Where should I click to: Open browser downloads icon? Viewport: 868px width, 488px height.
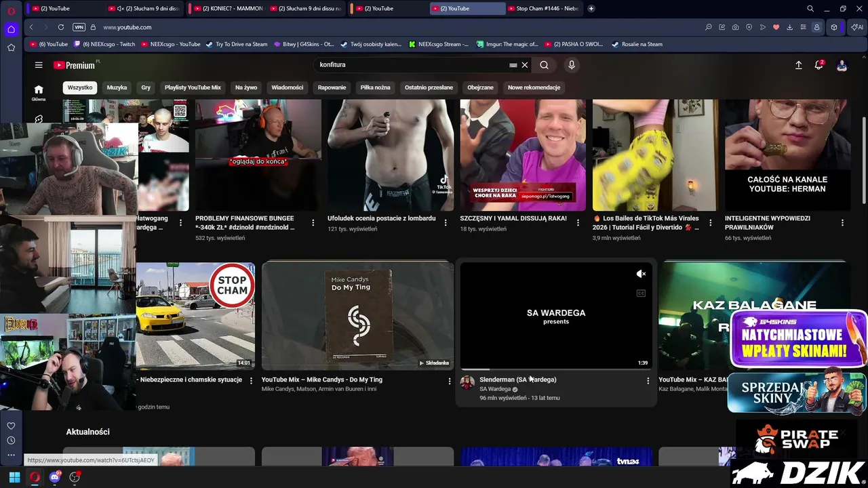pyautogui.click(x=789, y=27)
